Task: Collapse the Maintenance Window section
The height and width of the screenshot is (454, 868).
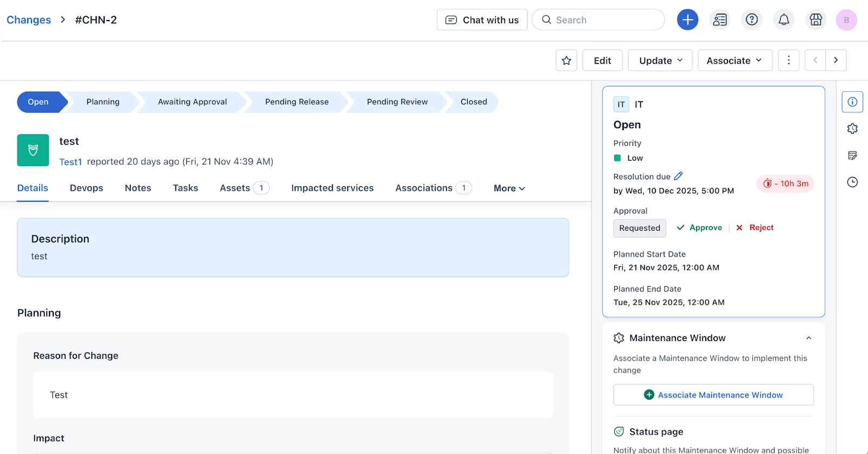Action: (x=809, y=338)
